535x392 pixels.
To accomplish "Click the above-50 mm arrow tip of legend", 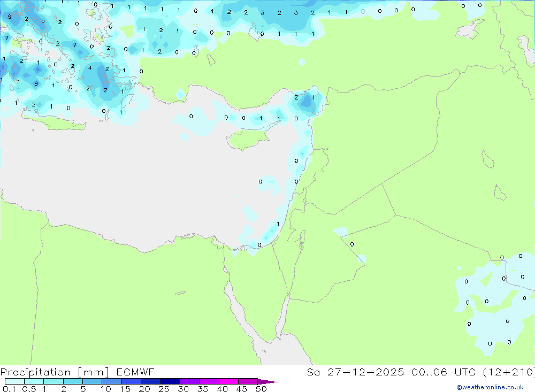I will tap(268, 381).
